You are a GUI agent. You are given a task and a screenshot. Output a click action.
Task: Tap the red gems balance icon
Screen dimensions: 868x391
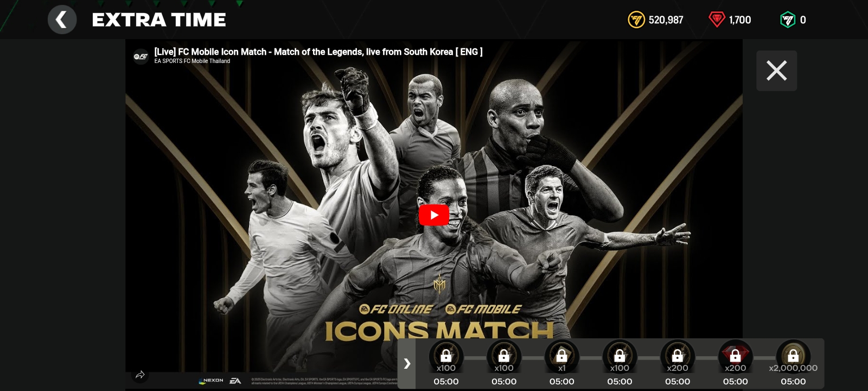point(717,20)
